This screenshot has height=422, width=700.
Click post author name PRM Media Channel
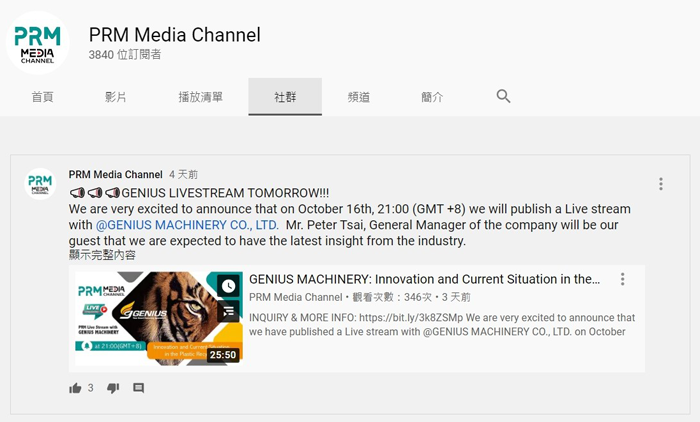(x=116, y=175)
